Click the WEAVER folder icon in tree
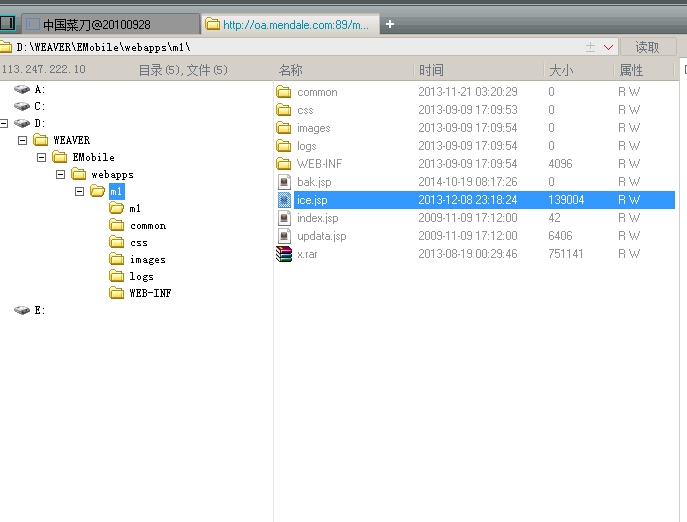This screenshot has width=687, height=522. 41,140
